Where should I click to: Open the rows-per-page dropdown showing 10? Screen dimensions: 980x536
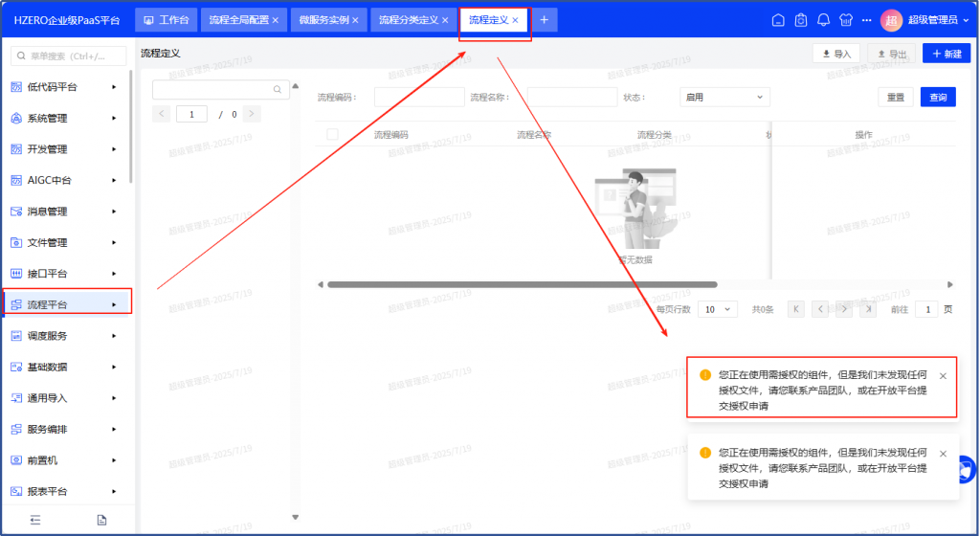click(x=718, y=309)
